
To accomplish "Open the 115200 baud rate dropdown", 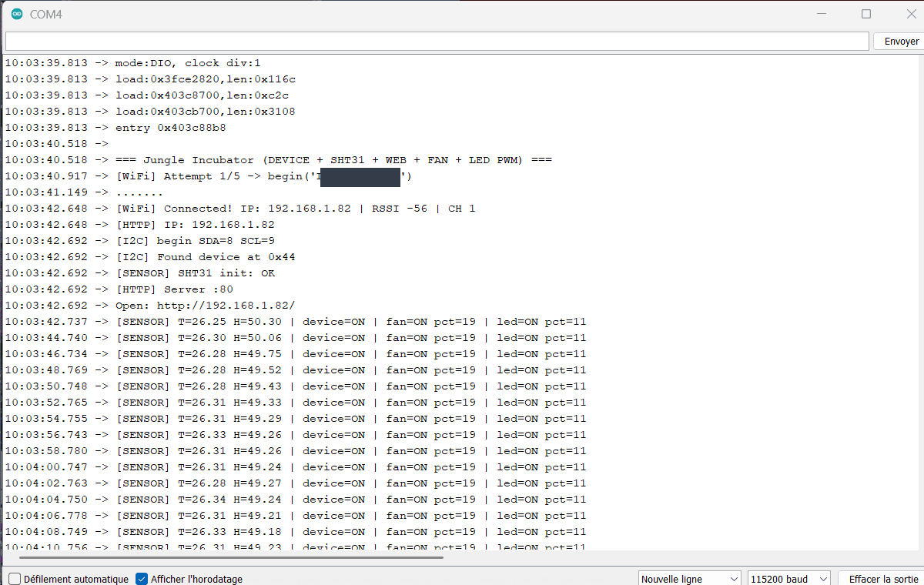I will click(788, 579).
